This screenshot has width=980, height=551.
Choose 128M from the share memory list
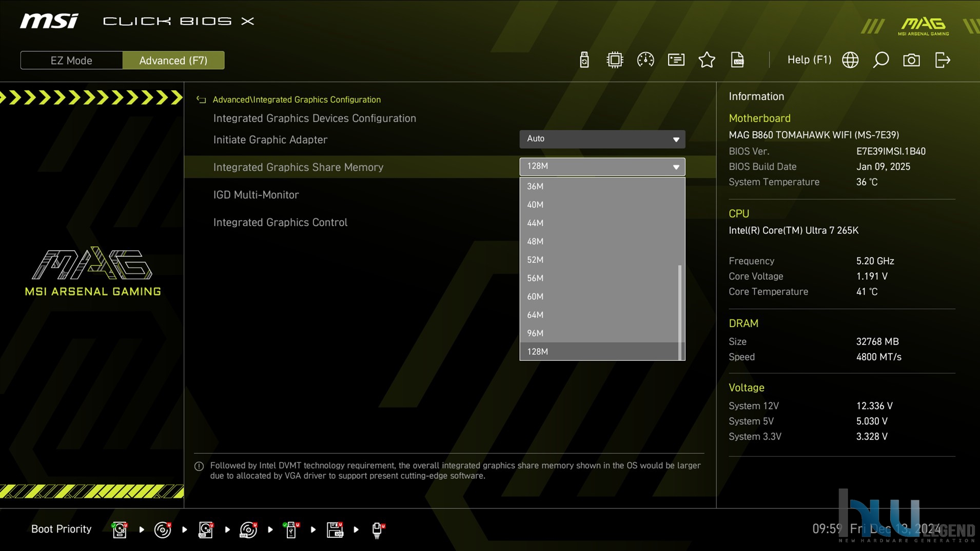click(x=598, y=351)
